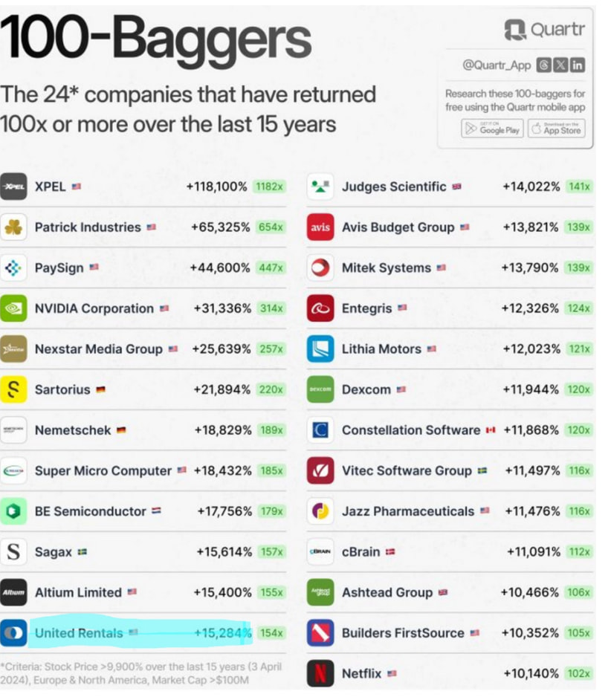
Task: Click the Lithia Motors logo
Action: [320, 349]
